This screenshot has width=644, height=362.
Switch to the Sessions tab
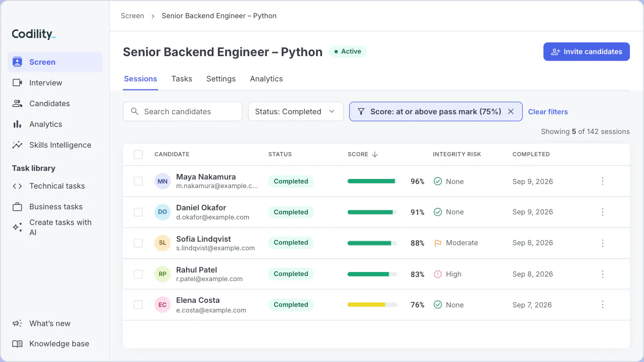141,79
